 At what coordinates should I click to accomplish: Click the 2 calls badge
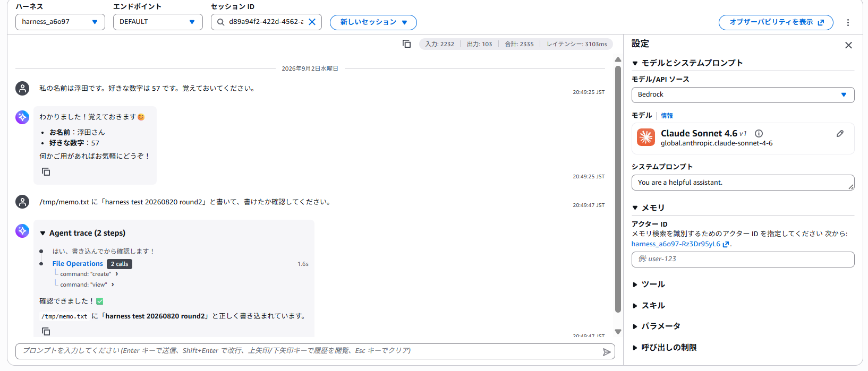(120, 264)
